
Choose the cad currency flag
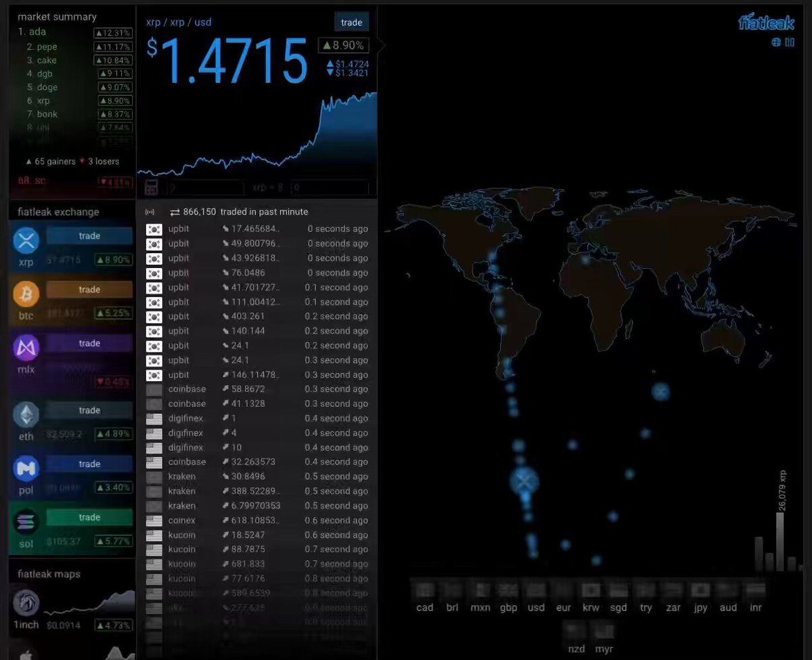[425, 590]
